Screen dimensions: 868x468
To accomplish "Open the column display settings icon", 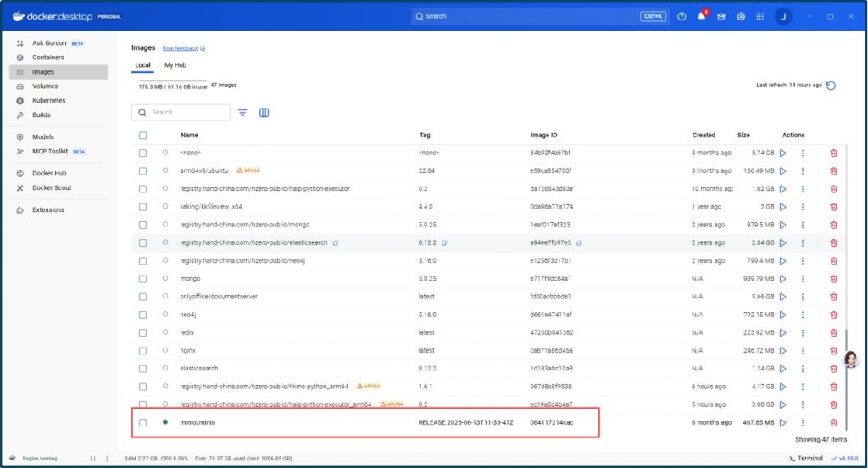I will click(264, 113).
